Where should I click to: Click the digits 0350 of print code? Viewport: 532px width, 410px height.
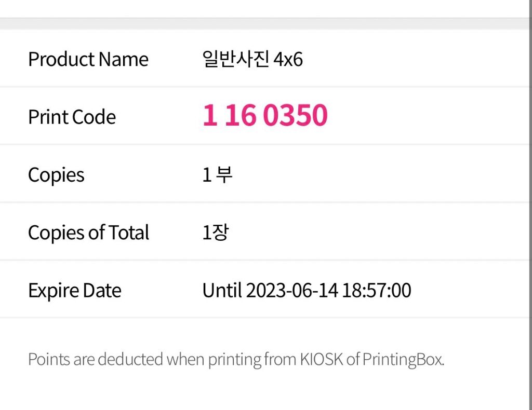click(296, 115)
